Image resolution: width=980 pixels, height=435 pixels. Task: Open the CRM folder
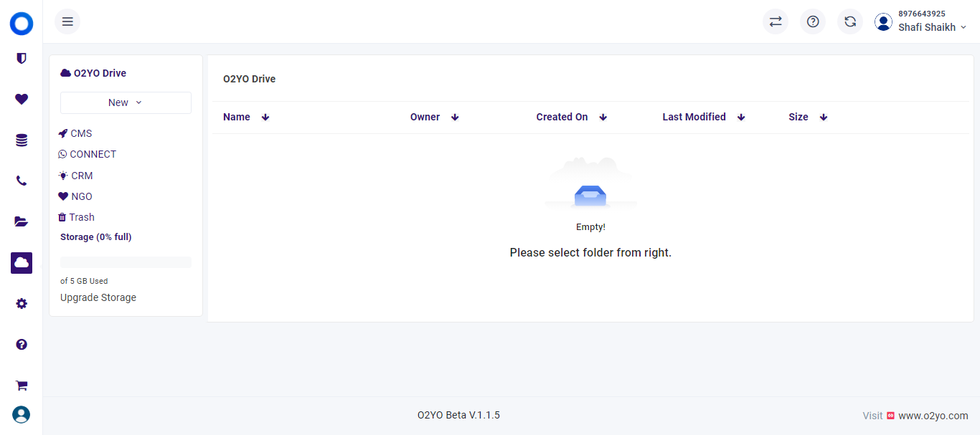(x=75, y=176)
